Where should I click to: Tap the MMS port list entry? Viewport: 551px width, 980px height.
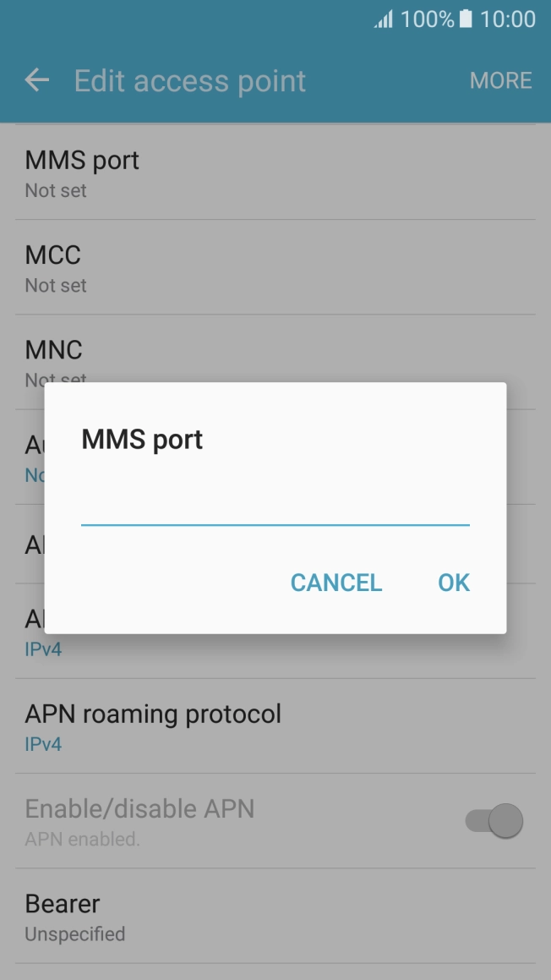[x=275, y=172]
